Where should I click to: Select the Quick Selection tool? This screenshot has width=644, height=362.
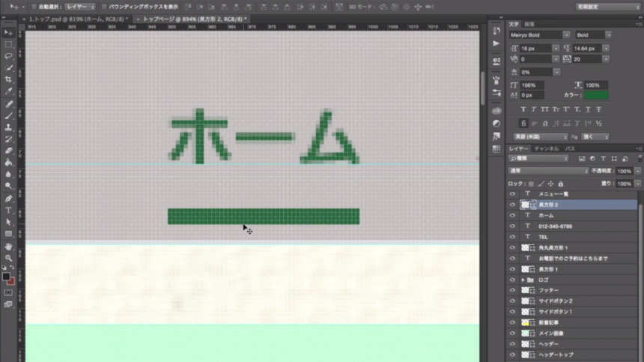8,67
